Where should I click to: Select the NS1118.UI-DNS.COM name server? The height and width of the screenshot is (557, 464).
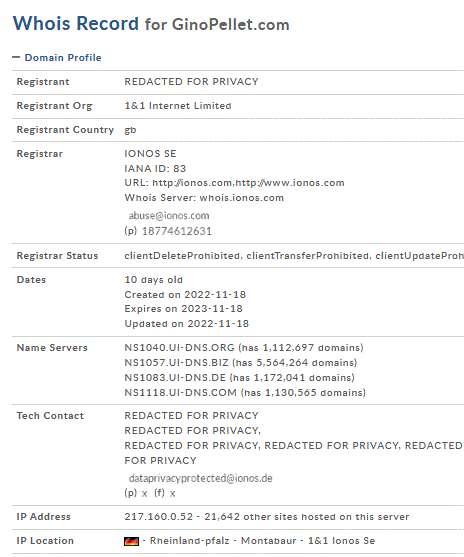click(180, 392)
